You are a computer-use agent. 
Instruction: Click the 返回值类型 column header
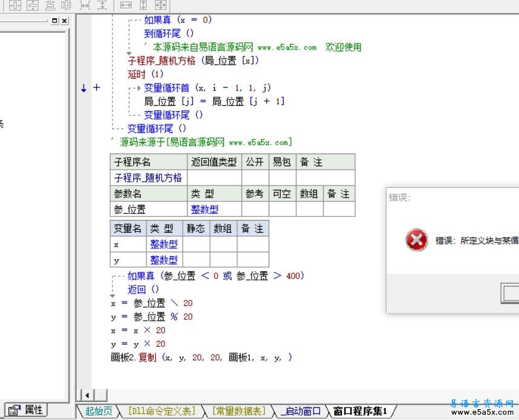point(214,162)
